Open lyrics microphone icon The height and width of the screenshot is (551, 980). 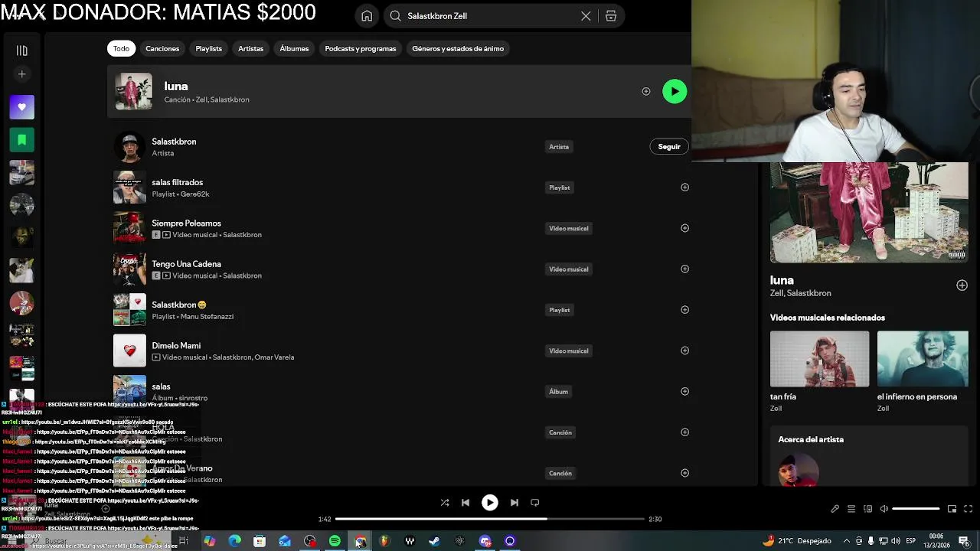pyautogui.click(x=835, y=509)
